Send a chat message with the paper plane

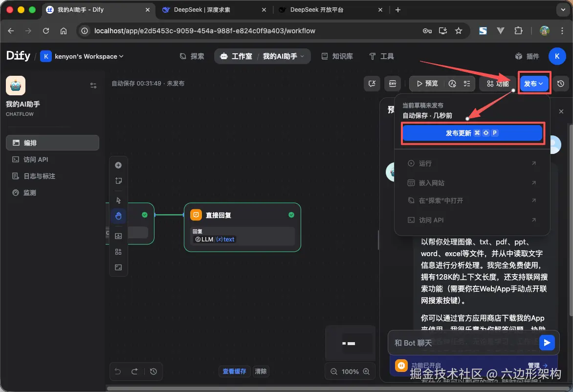pos(547,342)
